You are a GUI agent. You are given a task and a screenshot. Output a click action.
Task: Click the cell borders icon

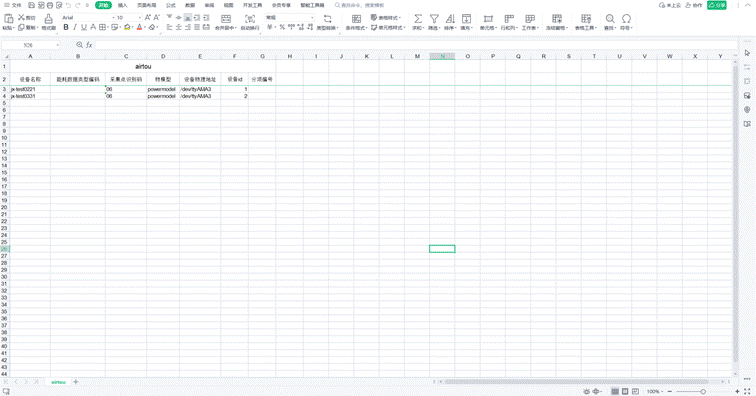click(102, 27)
